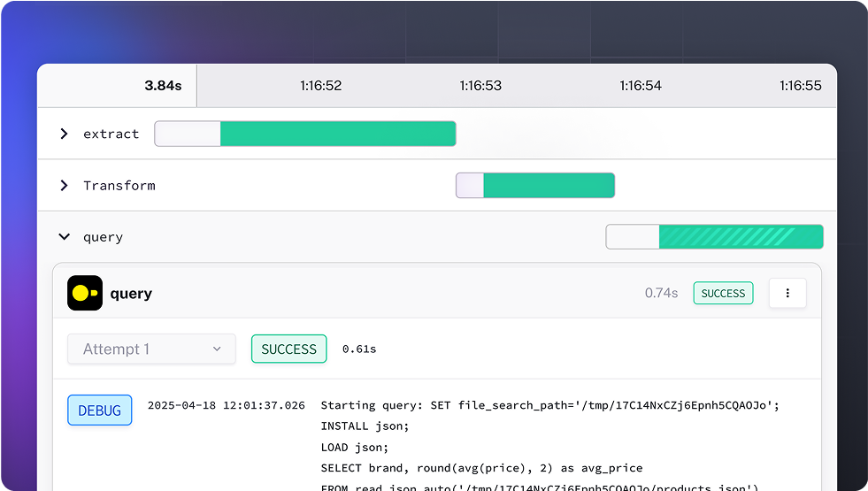Click the yellow query plugin icon
This screenshot has height=491, width=868.
coord(85,294)
